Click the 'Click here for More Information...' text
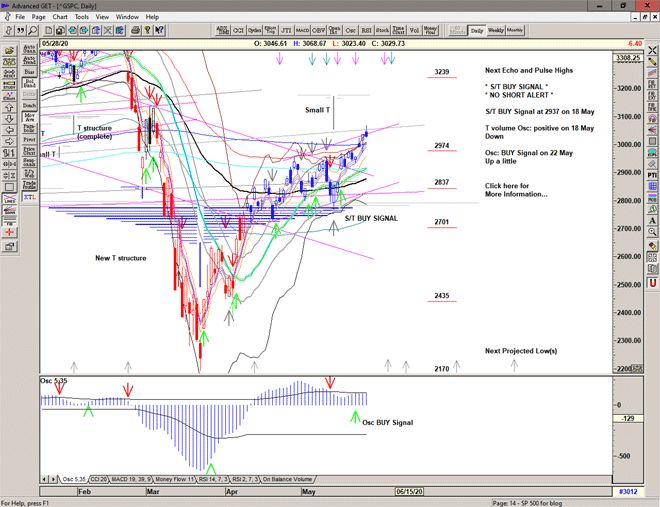 click(x=516, y=190)
